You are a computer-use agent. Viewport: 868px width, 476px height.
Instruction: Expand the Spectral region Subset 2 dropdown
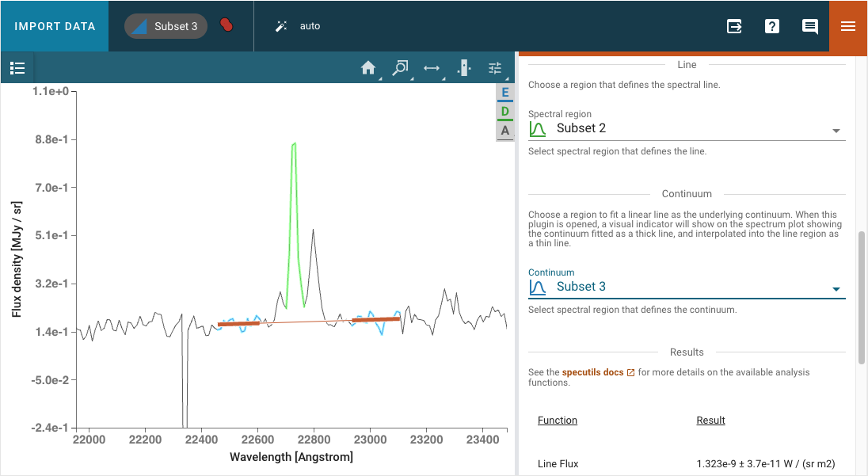coord(836,129)
